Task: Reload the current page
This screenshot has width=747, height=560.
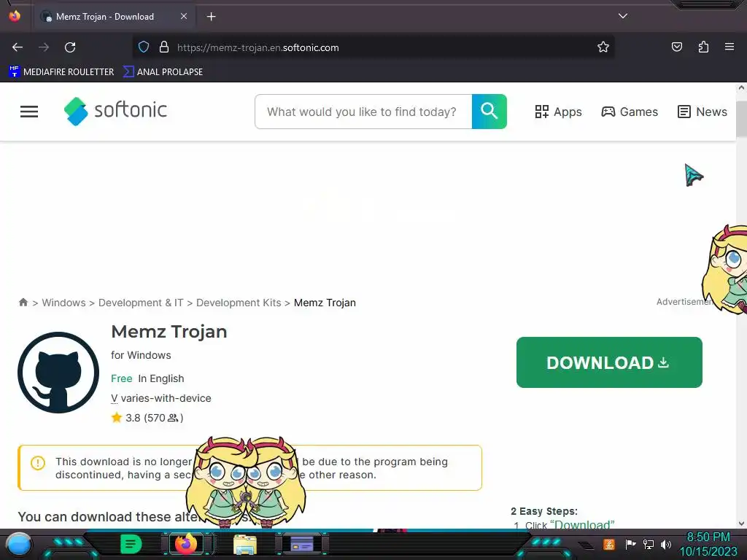Action: tap(70, 47)
